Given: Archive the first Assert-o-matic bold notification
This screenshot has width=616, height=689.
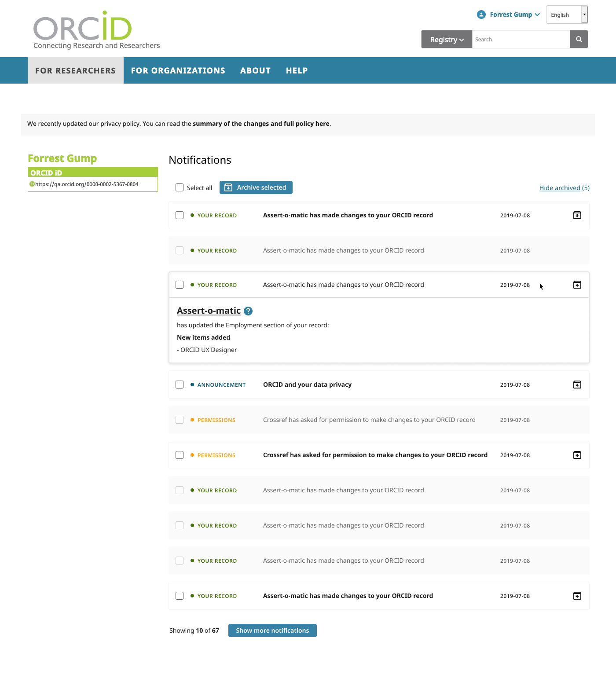Looking at the screenshot, I should click(x=577, y=215).
